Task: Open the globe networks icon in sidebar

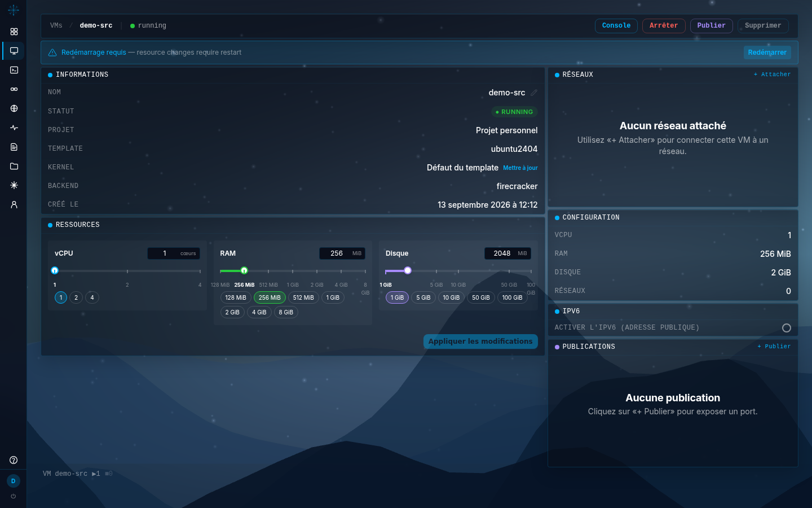Action: (x=14, y=108)
